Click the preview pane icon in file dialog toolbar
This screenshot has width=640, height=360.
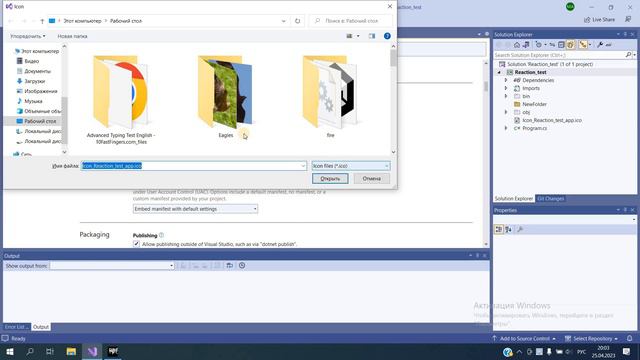(372, 36)
